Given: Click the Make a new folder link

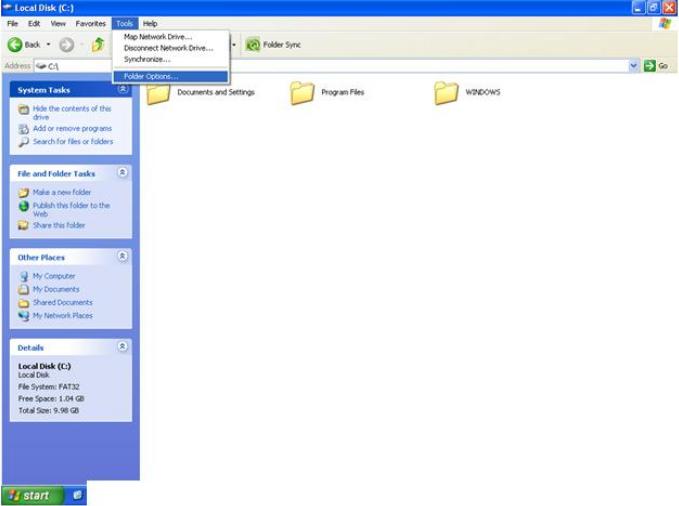Looking at the screenshot, I should point(62,192).
